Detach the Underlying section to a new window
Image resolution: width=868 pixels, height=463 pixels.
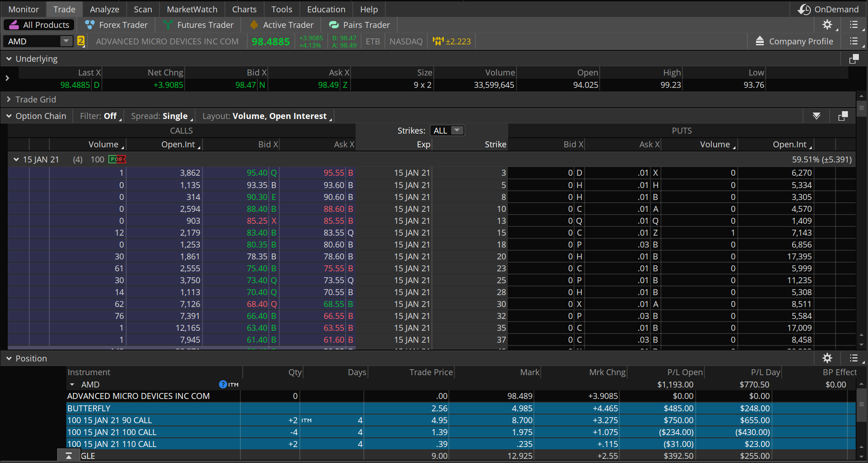pyautogui.click(x=854, y=59)
